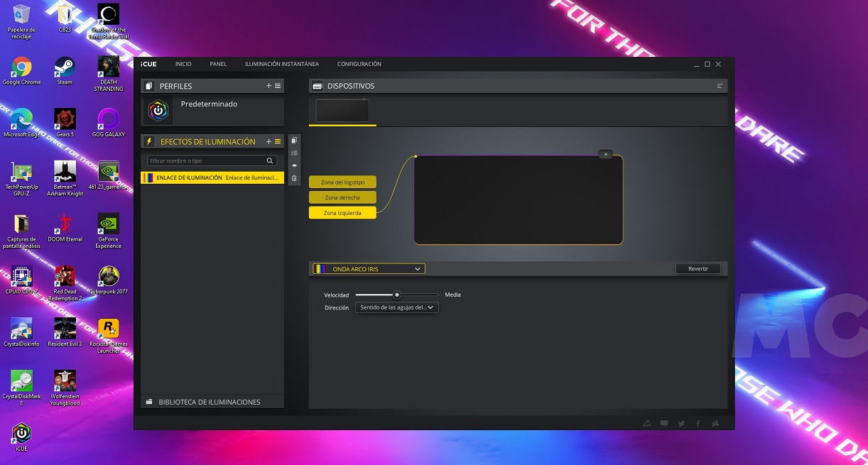Click the filter name or type field
Image resolution: width=868 pixels, height=465 pixels.
click(x=206, y=161)
